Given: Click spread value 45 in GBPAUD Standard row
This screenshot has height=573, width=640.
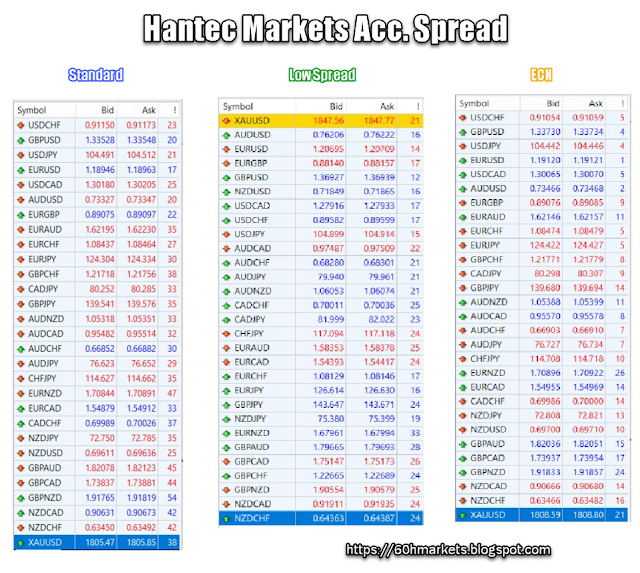Looking at the screenshot, I should click(172, 468).
